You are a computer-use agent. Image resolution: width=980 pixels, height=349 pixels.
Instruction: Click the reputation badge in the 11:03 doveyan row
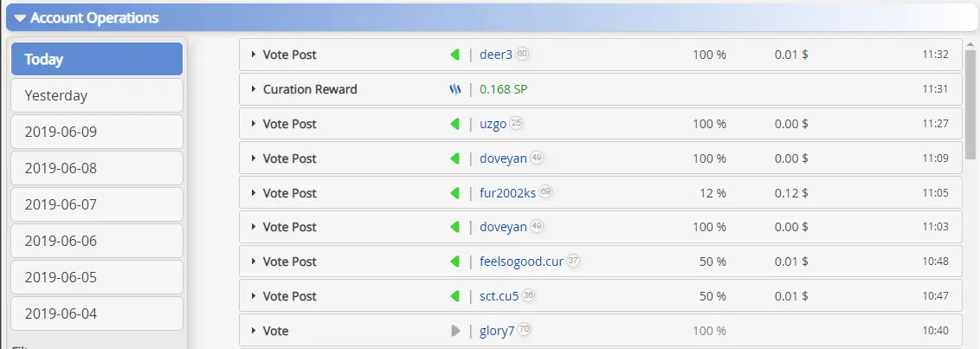pos(536,226)
